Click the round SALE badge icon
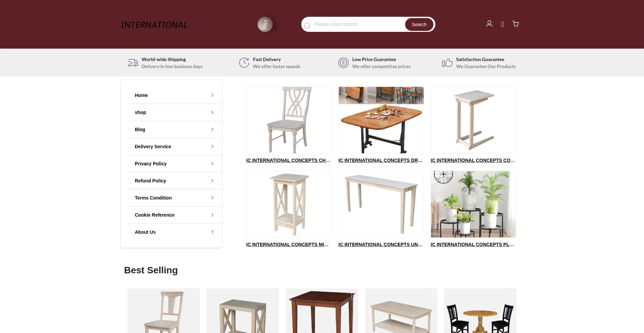The image size is (644, 333). pyautogui.click(x=265, y=24)
